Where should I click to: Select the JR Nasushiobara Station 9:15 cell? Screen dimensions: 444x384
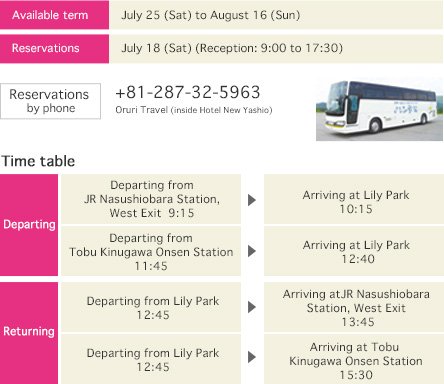click(x=151, y=199)
